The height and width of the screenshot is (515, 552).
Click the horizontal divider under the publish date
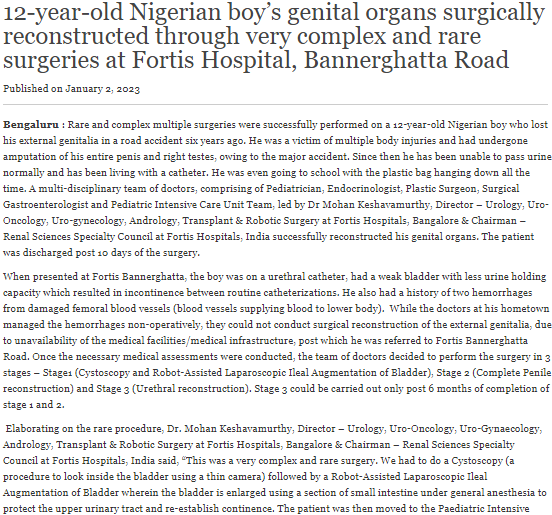[x=275, y=105]
